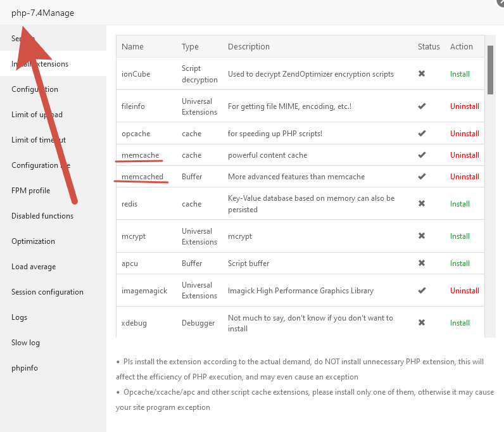The width and height of the screenshot is (504, 432).
Task: Uninstall the fileinfo extension
Action: point(464,106)
